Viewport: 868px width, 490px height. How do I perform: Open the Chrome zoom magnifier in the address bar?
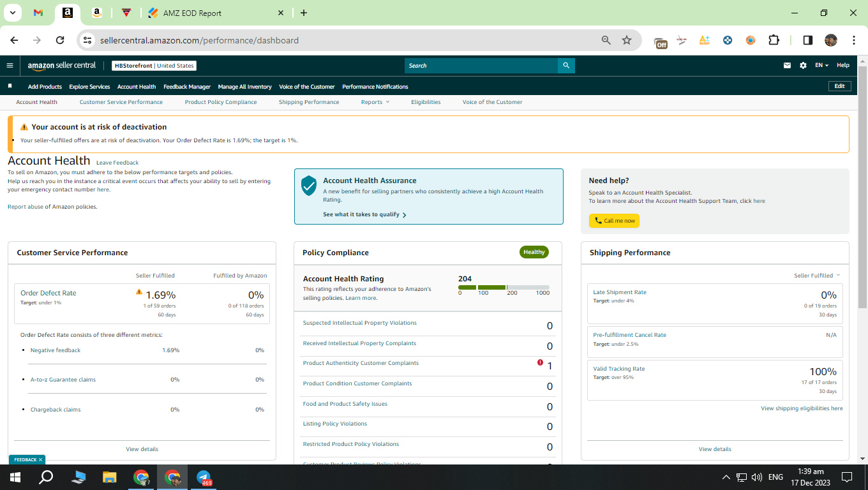(x=606, y=40)
